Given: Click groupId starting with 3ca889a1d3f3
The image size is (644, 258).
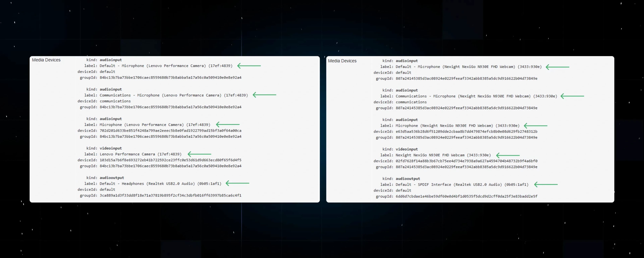Looking at the screenshot, I should [170, 195].
